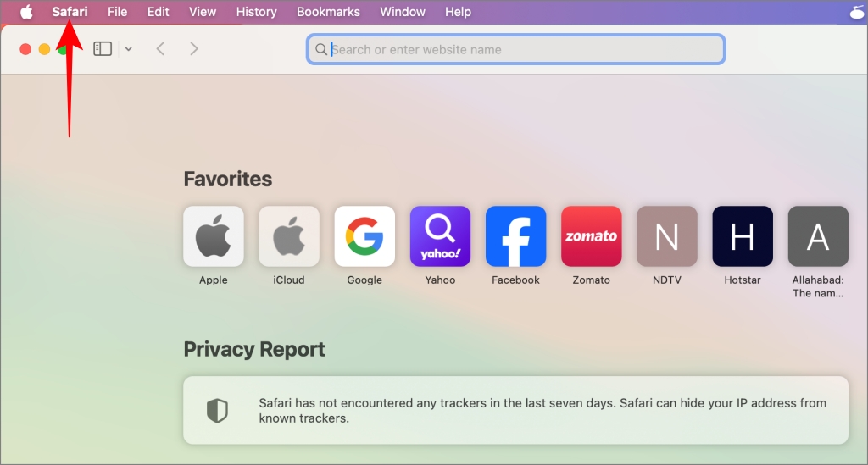The width and height of the screenshot is (868, 465).
Task: Click the search or website address field
Action: [516, 49]
